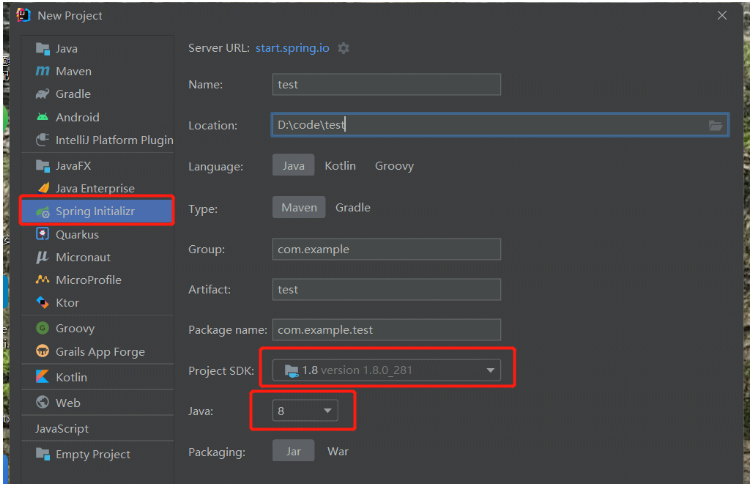Screen dimensions: 754x484
Task: Click the Kotlin icon in sidebar
Action: (x=42, y=377)
